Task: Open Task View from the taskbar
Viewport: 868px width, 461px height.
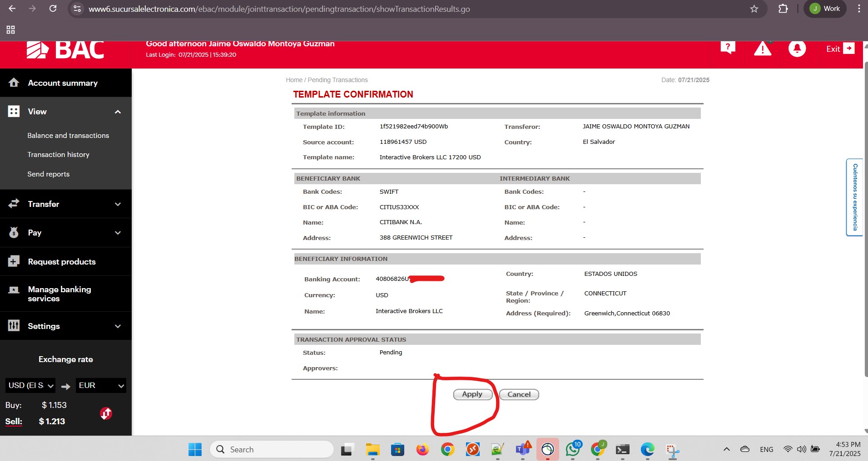Action: 347,449
